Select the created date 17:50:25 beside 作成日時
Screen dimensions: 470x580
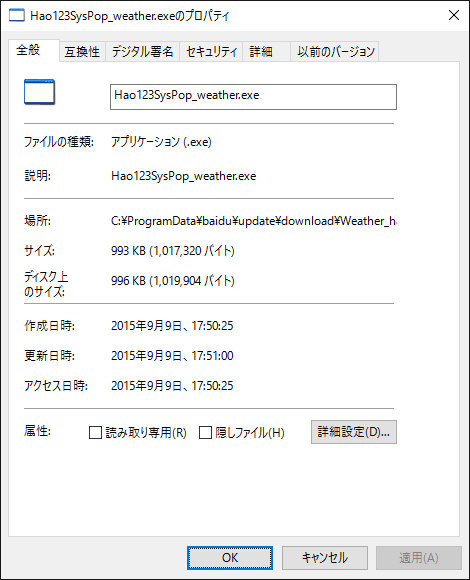[172, 326]
